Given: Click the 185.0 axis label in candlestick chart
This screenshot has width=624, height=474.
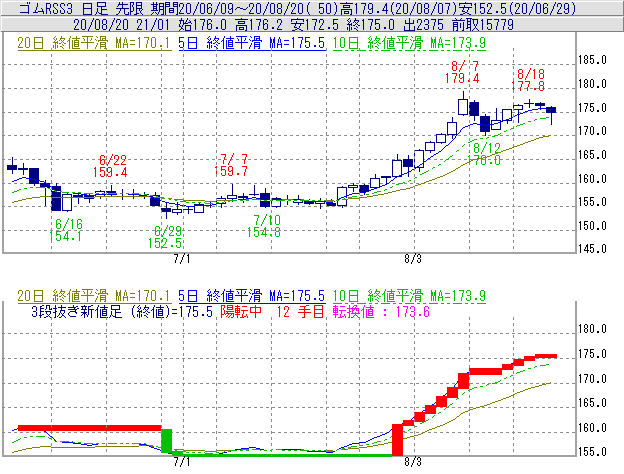Looking at the screenshot, I should pyautogui.click(x=592, y=60).
